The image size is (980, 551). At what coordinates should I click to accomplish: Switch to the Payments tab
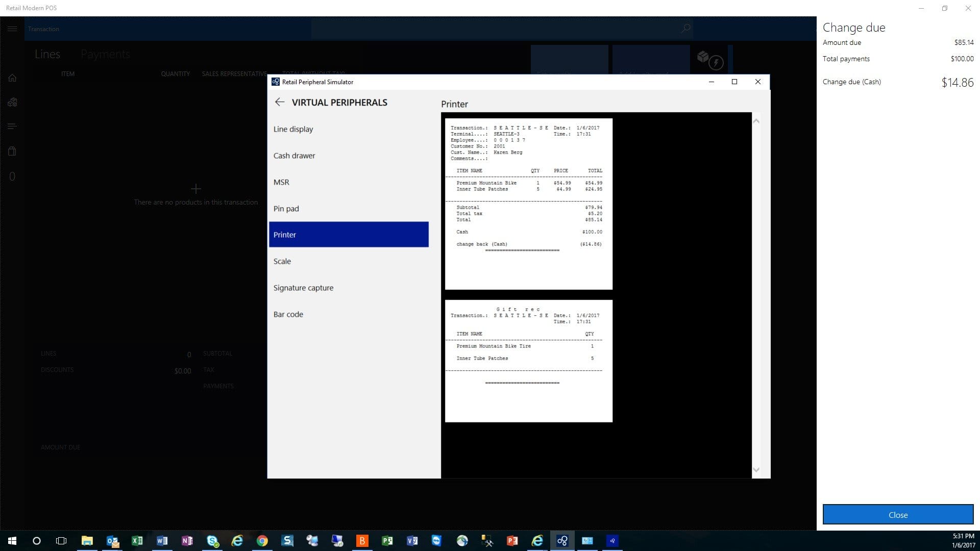coord(105,54)
